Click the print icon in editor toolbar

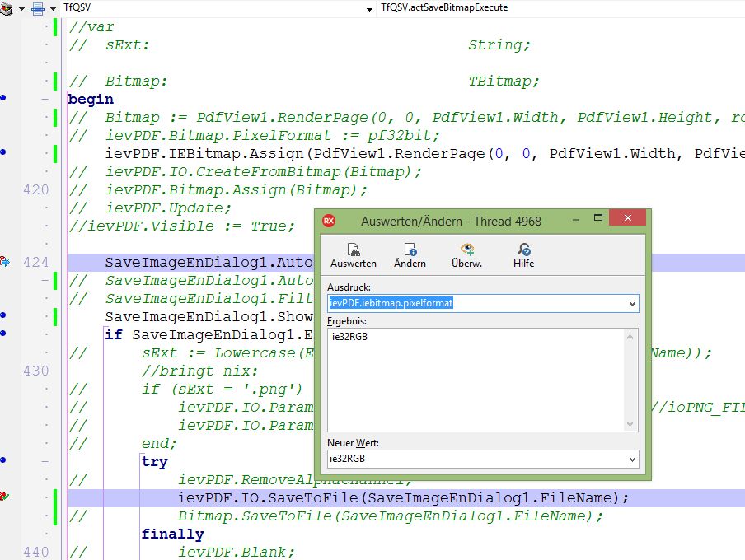[x=38, y=8]
